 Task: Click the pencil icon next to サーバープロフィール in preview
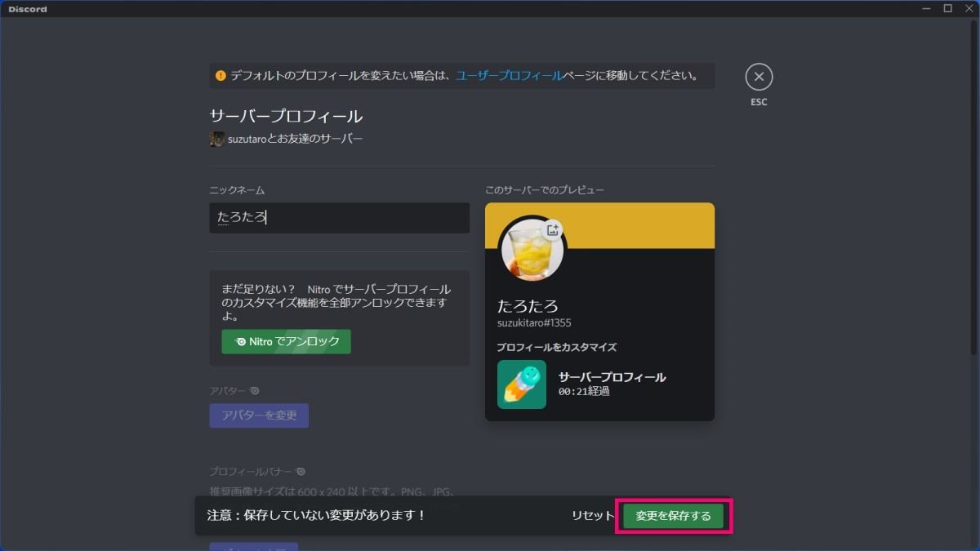point(521,384)
